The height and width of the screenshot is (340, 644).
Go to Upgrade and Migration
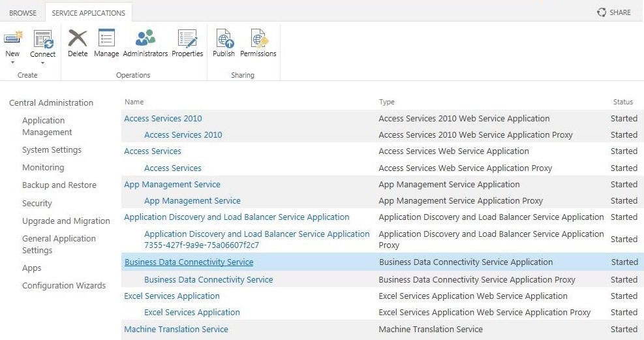(66, 221)
